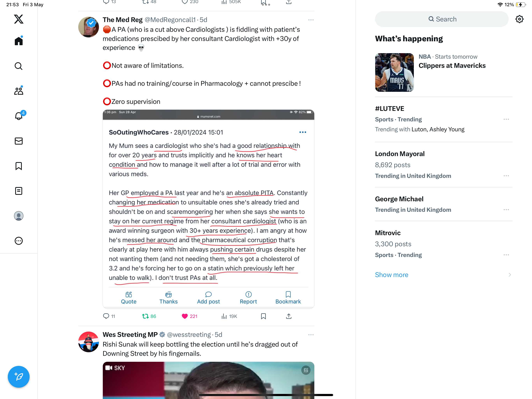Image resolution: width=532 pixels, height=399 pixels.
Task: Open search settings gear icon
Action: coord(520,19)
